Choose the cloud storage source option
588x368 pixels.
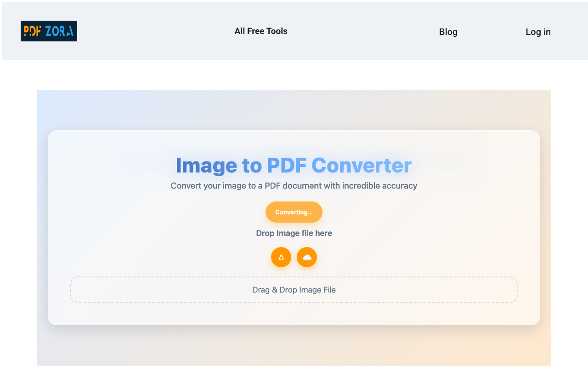[306, 257]
